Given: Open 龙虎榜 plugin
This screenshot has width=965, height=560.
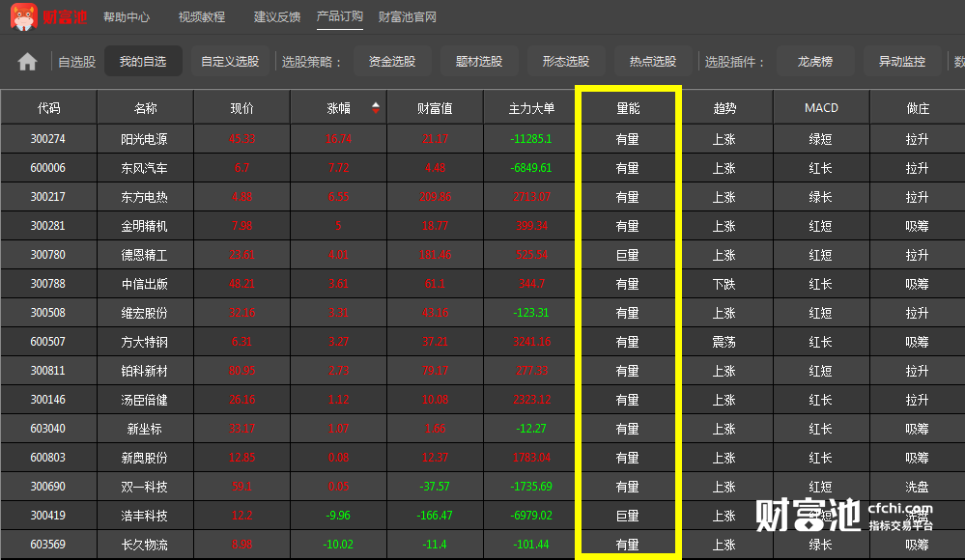Looking at the screenshot, I should pos(815,61).
